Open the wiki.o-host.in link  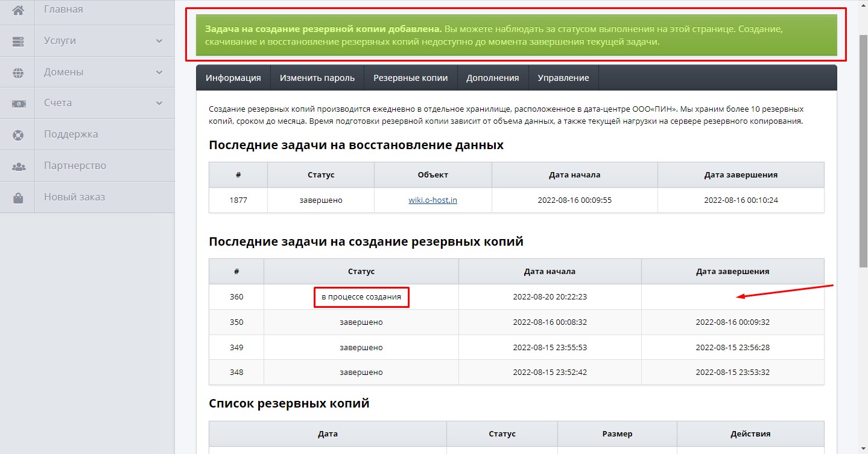(433, 200)
